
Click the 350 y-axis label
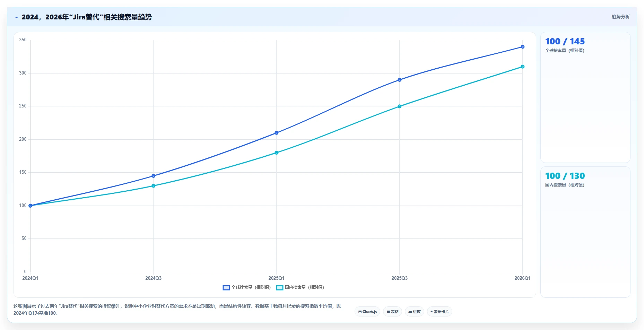[23, 40]
